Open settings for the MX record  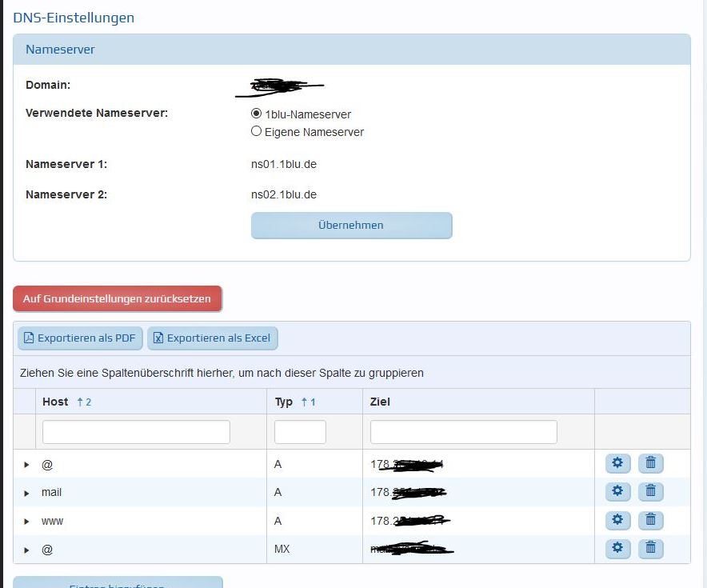pyautogui.click(x=617, y=548)
